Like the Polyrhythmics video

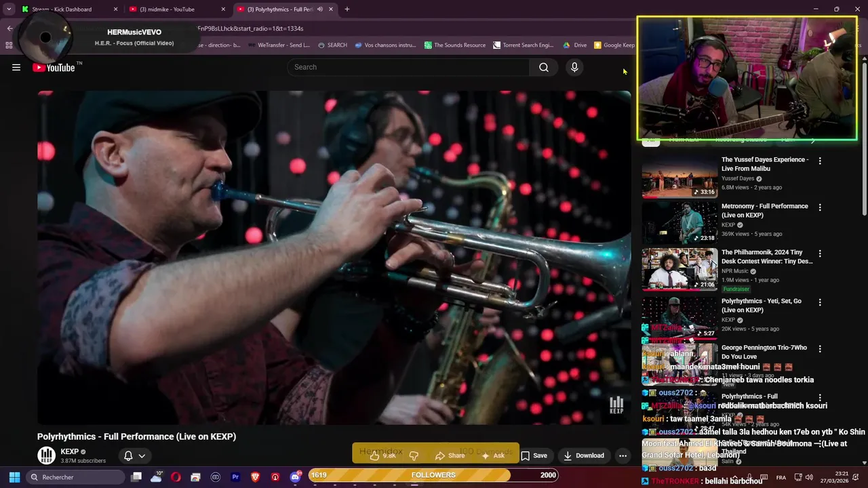(382, 455)
